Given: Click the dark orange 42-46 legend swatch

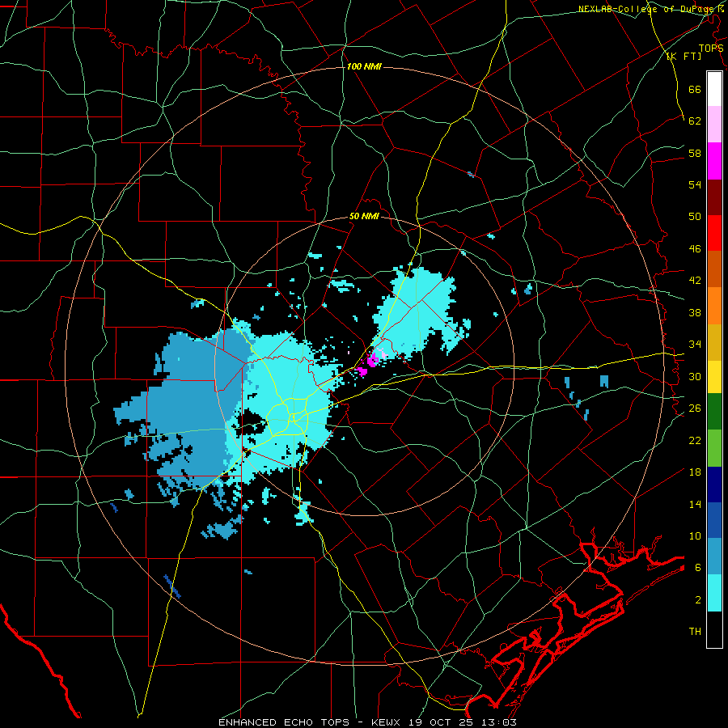Looking at the screenshot, I should point(714,269).
